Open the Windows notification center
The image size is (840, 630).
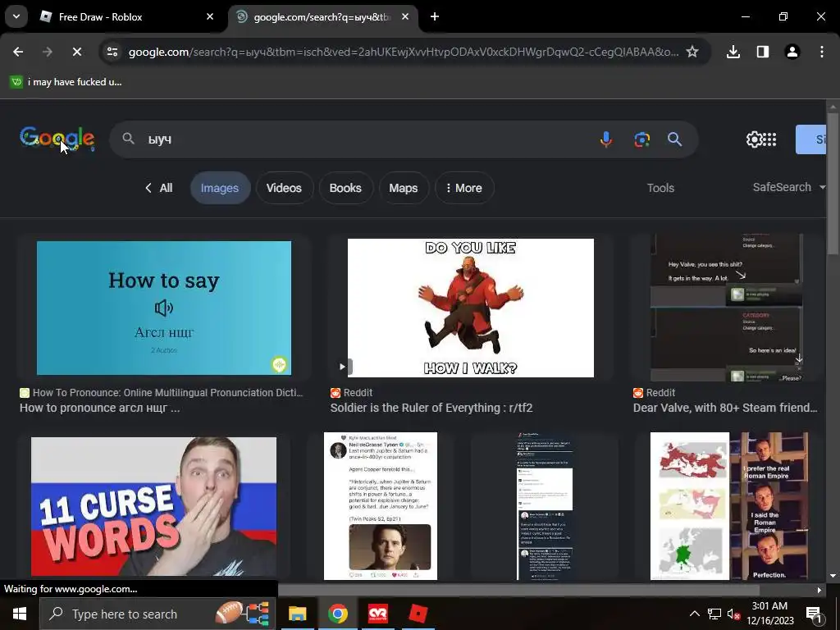813,614
